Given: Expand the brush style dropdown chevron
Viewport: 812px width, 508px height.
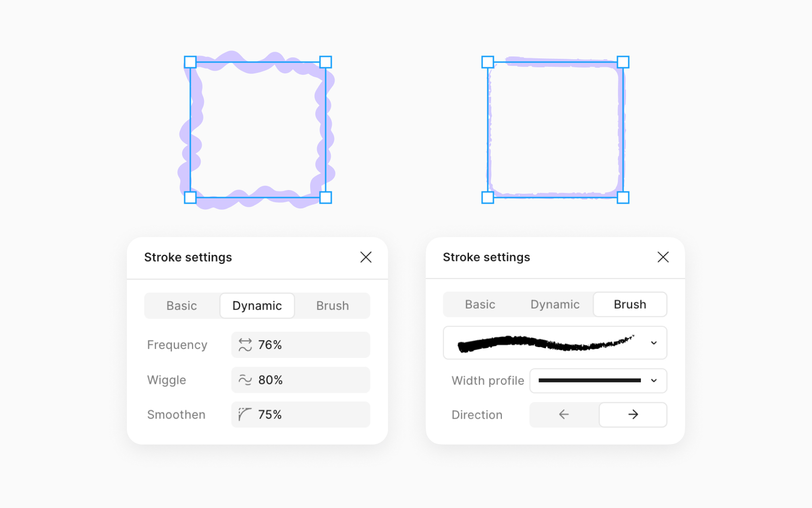Looking at the screenshot, I should tap(654, 343).
